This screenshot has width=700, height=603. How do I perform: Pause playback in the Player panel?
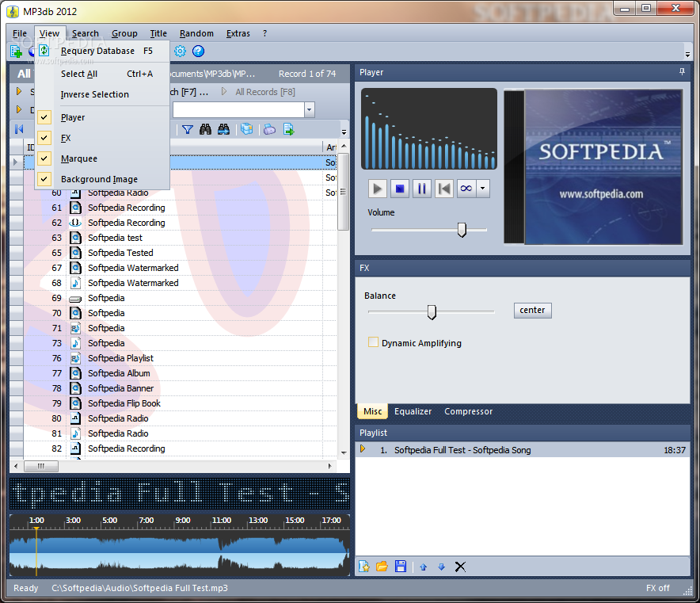tap(422, 189)
